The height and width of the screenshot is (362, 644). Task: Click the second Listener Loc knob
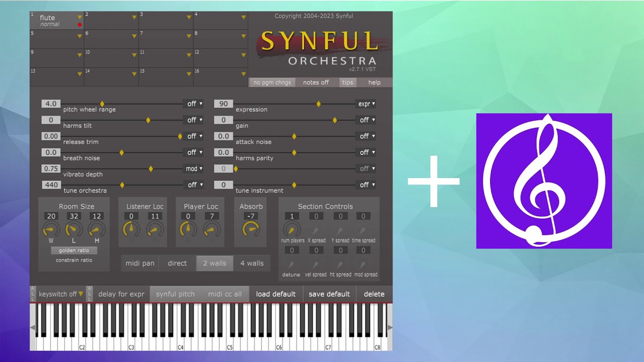(x=155, y=230)
